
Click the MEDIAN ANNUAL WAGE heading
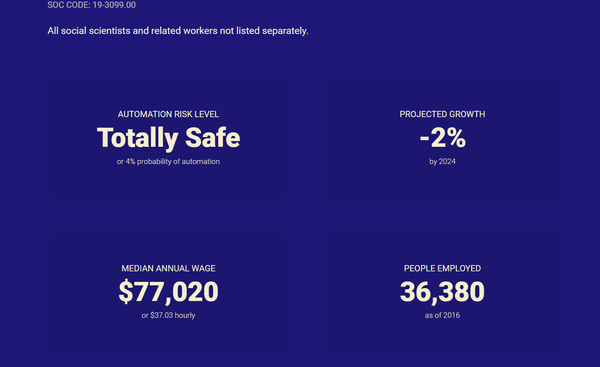pos(168,268)
